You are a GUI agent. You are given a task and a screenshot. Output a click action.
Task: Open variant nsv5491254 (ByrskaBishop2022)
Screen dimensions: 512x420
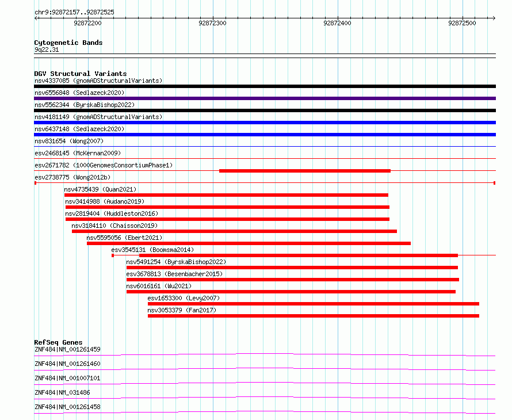point(176,262)
